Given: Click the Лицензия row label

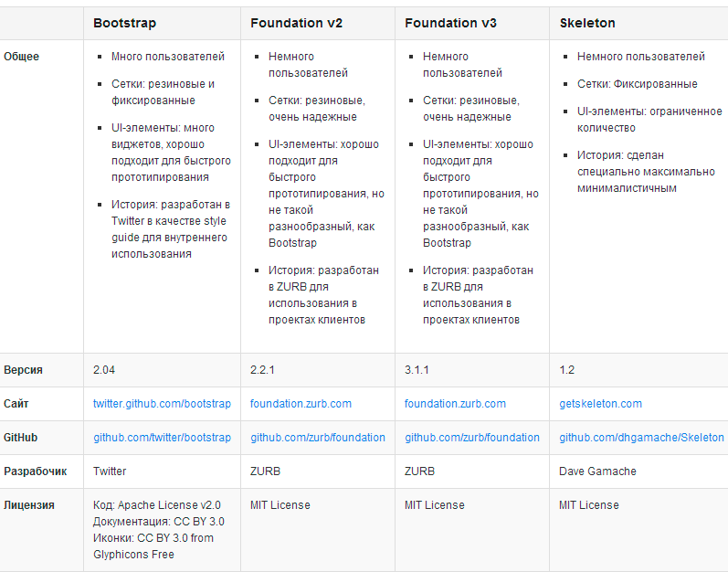Looking at the screenshot, I should coord(29,504).
